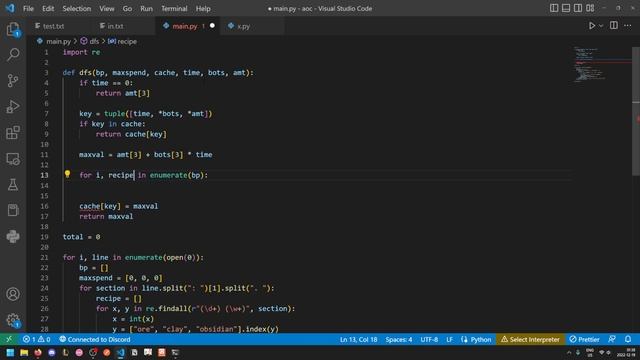This screenshot has width=640, height=360.
Task: Open the Manage gear icon
Action: point(13,320)
